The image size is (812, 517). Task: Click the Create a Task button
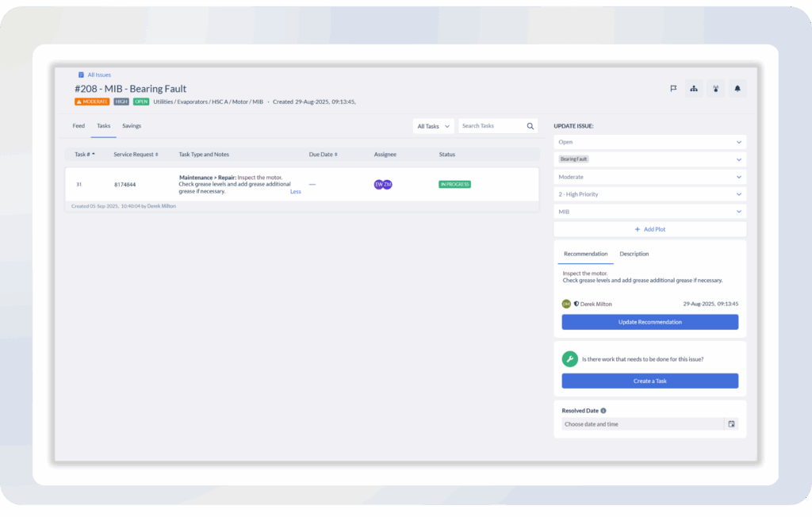649,381
